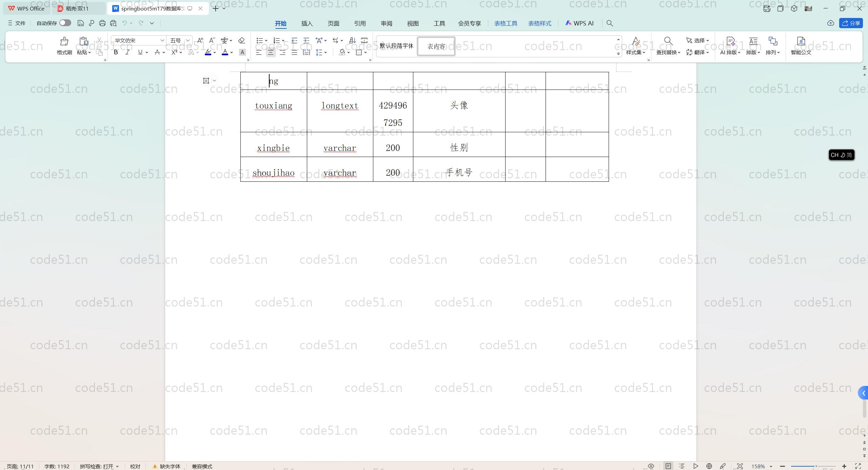This screenshot has height=470, width=868.
Task: Apply bold formatting
Action: (116, 52)
